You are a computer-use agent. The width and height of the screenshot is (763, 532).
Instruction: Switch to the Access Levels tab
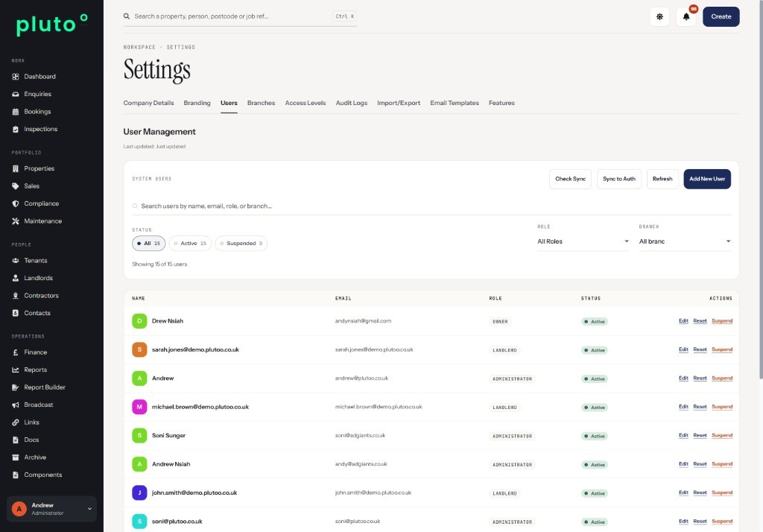(x=305, y=103)
